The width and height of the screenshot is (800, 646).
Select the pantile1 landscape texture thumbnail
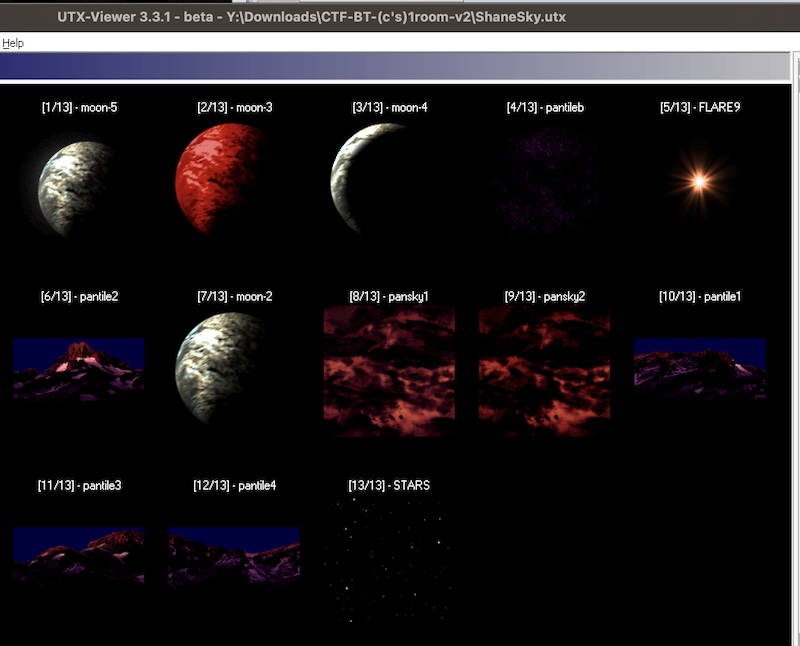699,369
